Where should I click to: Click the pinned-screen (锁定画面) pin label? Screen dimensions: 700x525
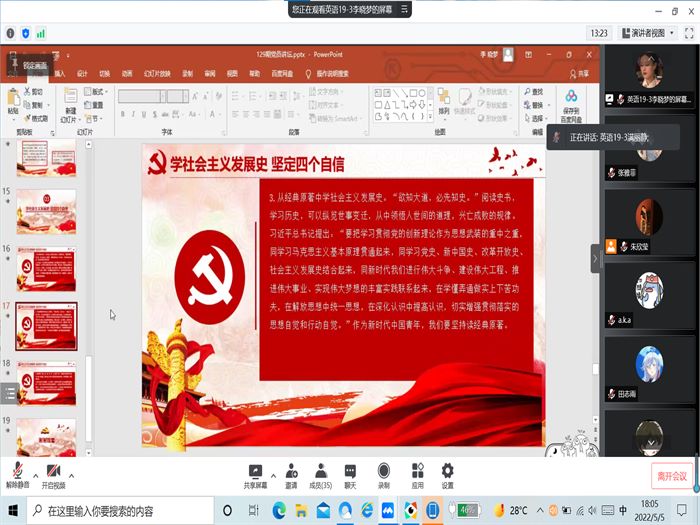[x=29, y=65]
